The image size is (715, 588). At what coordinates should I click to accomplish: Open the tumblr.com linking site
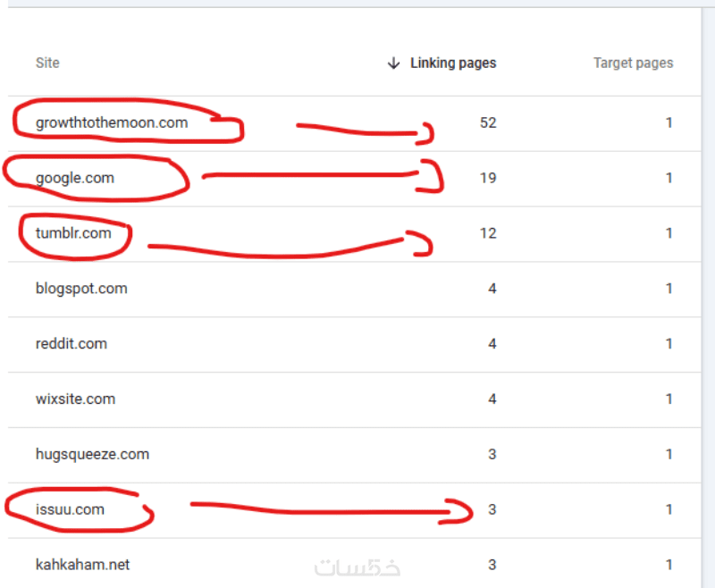pos(73,234)
